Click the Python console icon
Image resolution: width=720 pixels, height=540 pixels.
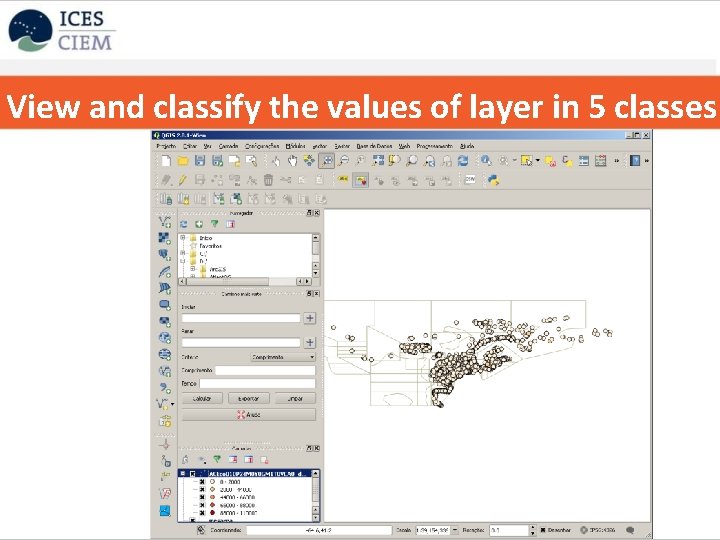click(x=493, y=180)
